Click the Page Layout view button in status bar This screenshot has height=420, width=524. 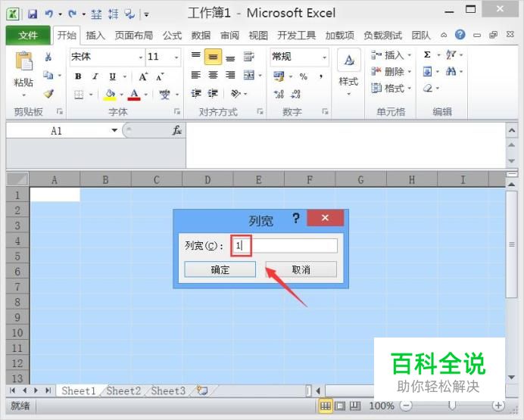(x=340, y=406)
